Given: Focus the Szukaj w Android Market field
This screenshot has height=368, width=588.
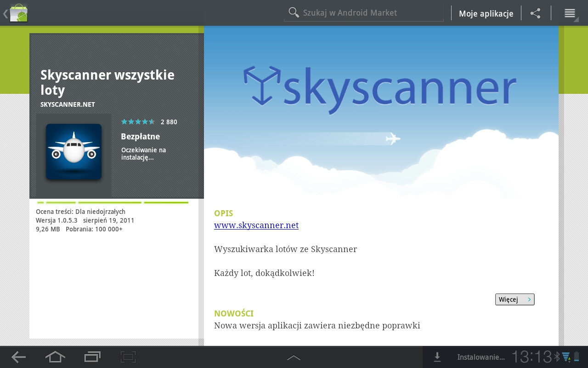Looking at the screenshot, I should pos(364,13).
